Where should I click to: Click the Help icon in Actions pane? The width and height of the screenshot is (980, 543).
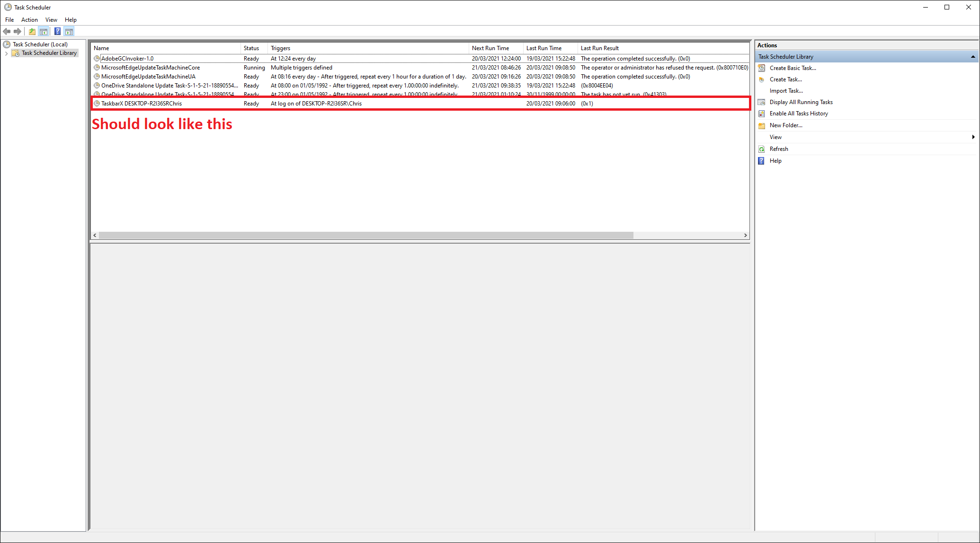point(761,160)
